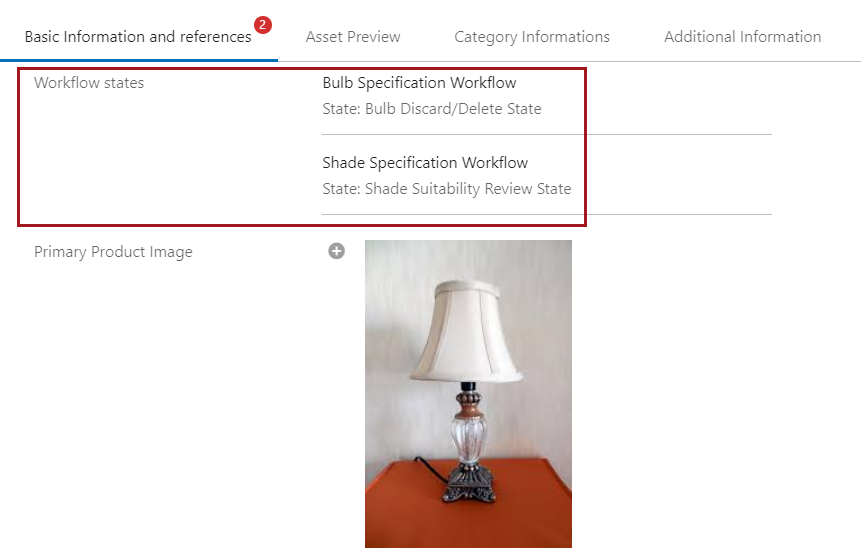Click the Bulb Discard/Delete State text

tap(453, 109)
